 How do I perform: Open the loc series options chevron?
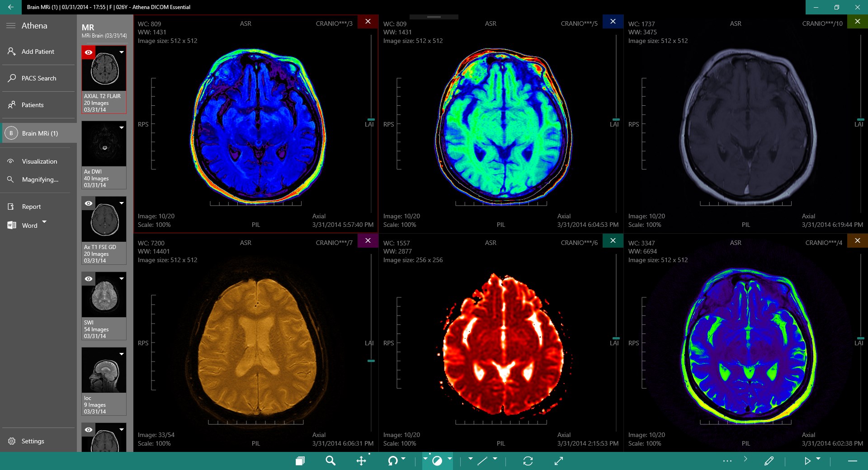click(121, 354)
